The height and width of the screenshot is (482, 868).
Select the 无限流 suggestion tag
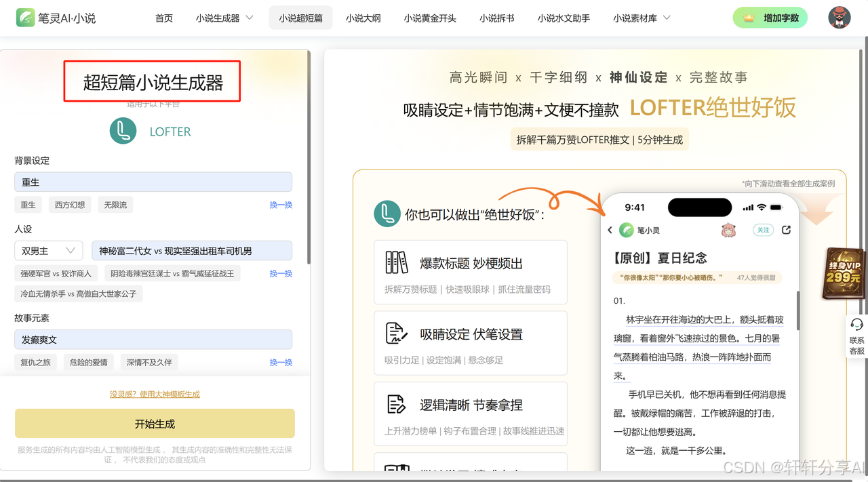point(115,205)
